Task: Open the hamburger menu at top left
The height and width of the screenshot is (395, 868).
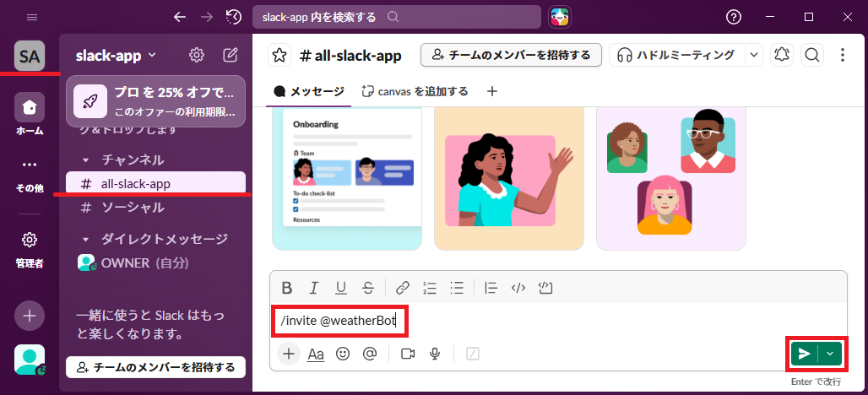Action: tap(31, 17)
